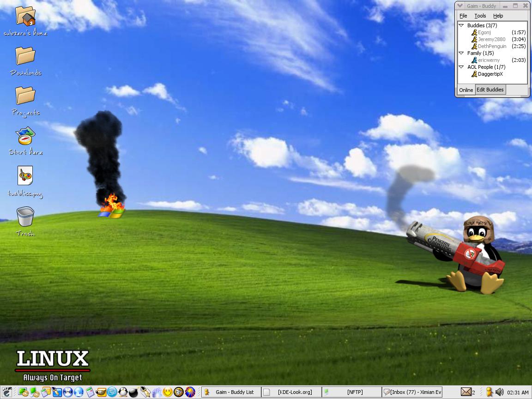Launch the pale purple footprint panel icon

point(157,392)
